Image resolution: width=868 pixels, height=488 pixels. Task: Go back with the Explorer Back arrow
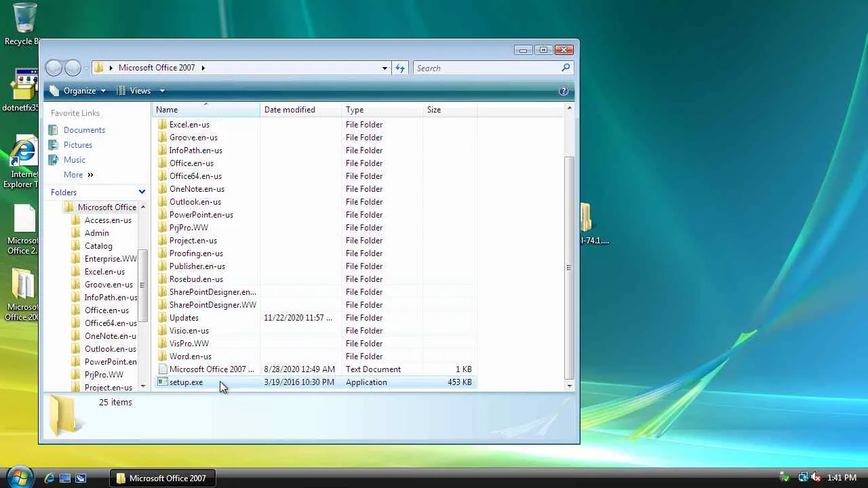54,68
